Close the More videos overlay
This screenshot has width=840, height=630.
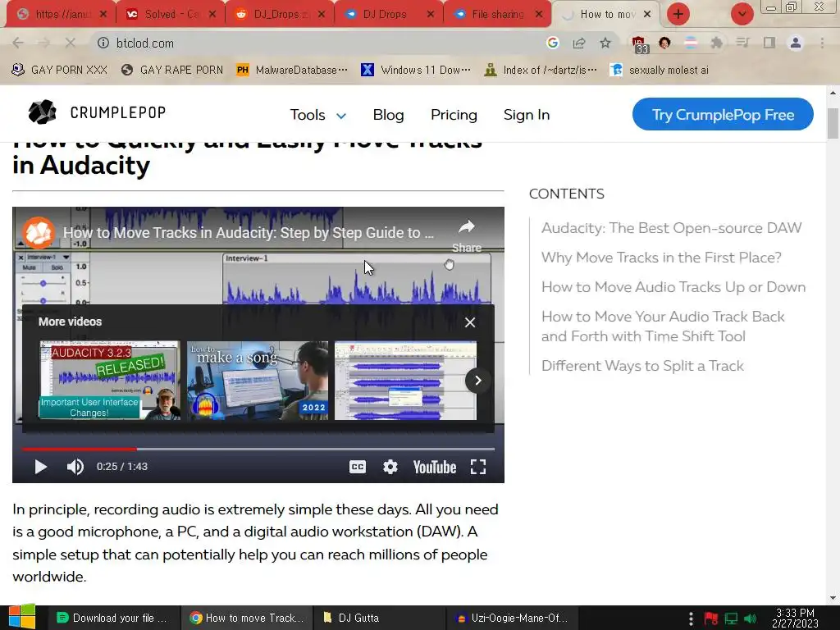coord(470,322)
